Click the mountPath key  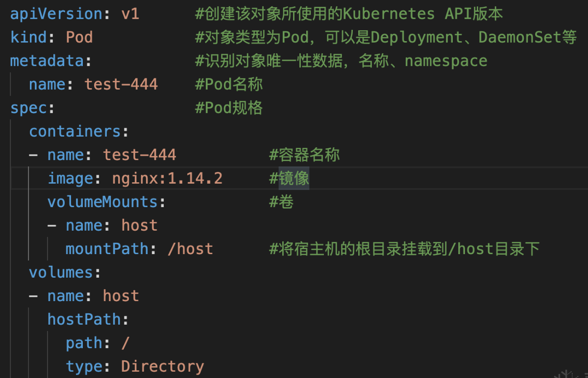107,249
